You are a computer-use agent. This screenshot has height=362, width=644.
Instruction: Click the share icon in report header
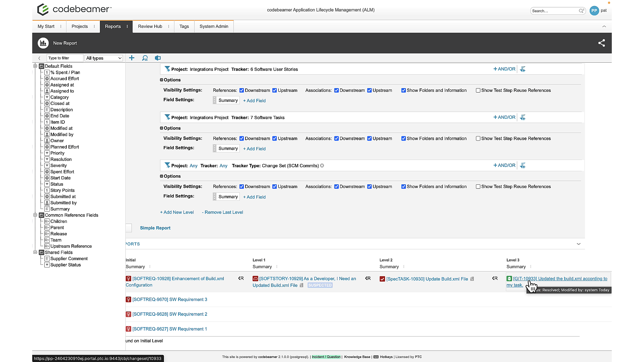pos(601,43)
